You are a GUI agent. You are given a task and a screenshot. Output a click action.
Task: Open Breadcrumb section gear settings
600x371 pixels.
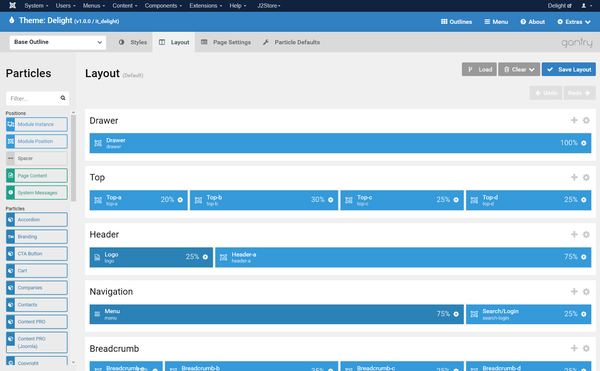tap(586, 348)
